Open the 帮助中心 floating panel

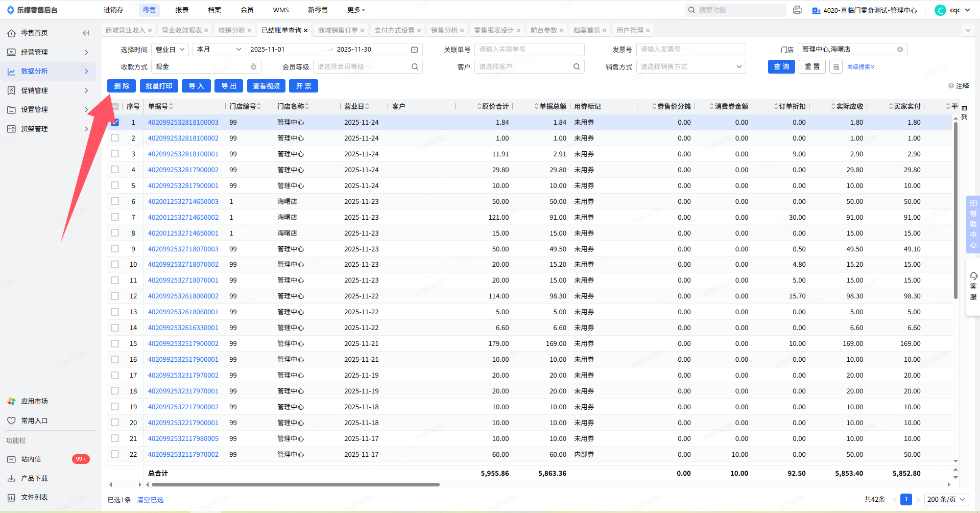pos(973,224)
